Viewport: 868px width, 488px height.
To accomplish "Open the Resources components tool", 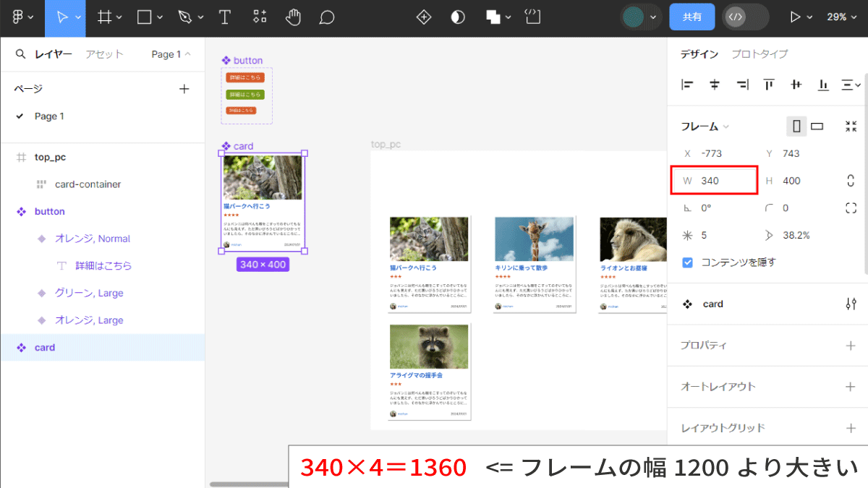I will click(260, 17).
